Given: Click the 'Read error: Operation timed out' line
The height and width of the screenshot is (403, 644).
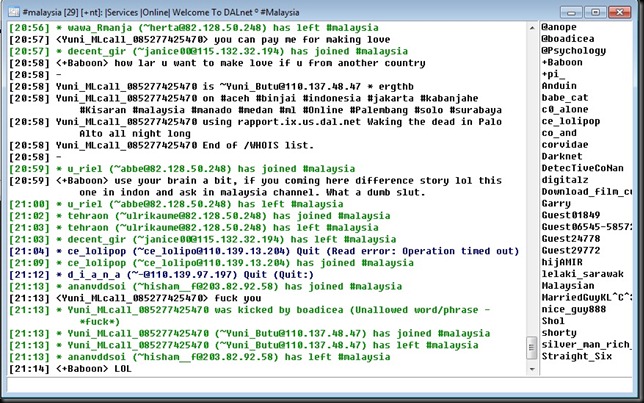Looking at the screenshot, I should [264, 251].
